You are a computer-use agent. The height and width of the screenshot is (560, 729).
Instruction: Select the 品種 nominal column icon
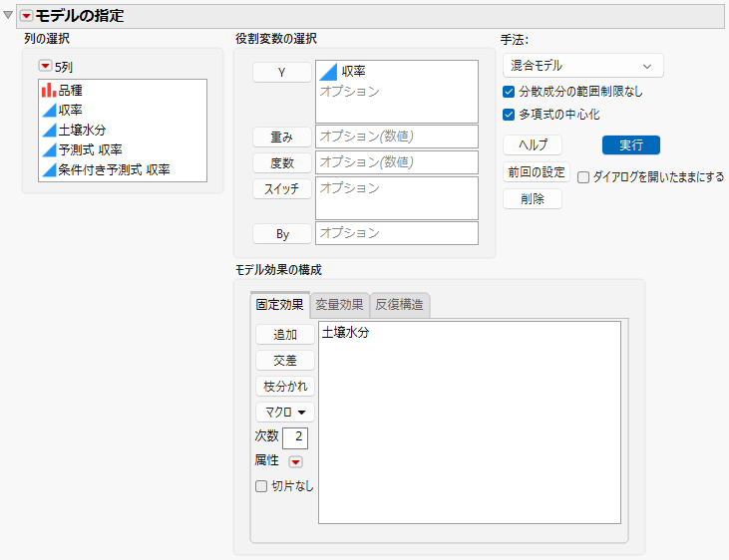[48, 90]
